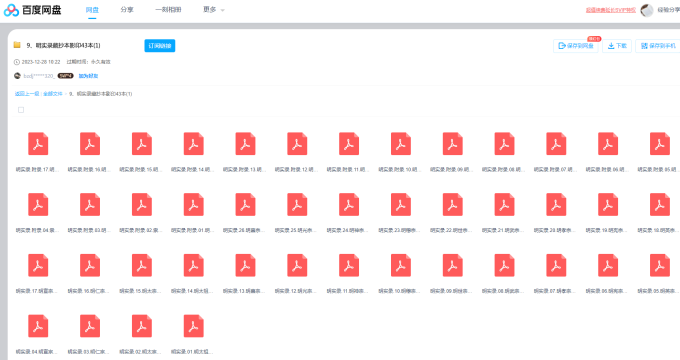The image size is (680, 360).
Task: Open PDF 明实录 附录 13
Action: point(245,144)
